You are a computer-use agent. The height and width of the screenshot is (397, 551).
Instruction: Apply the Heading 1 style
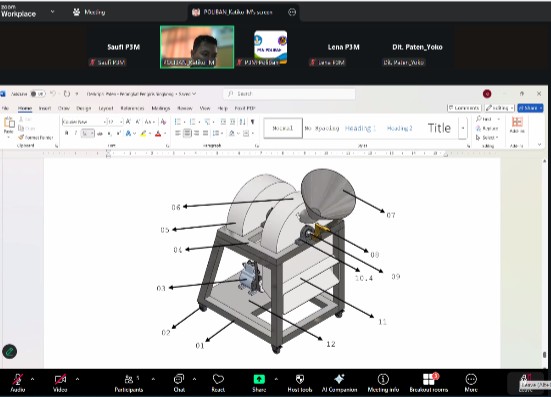click(360, 129)
